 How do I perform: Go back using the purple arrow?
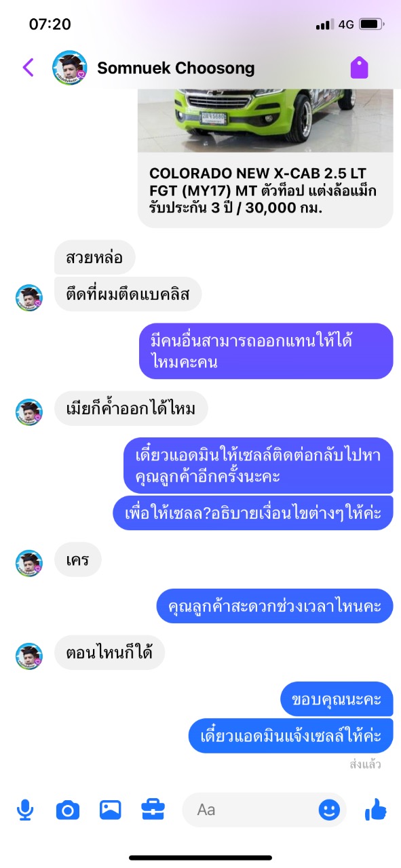click(28, 67)
